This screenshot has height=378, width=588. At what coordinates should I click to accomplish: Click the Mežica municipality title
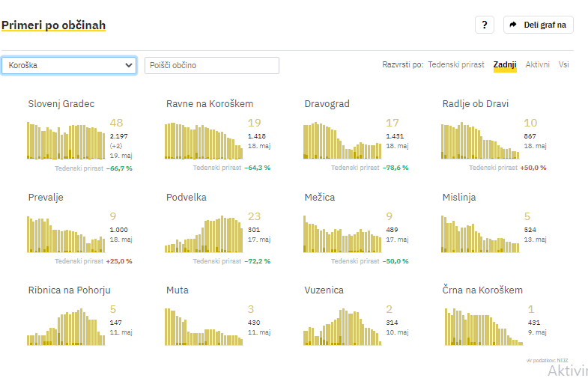click(x=320, y=198)
